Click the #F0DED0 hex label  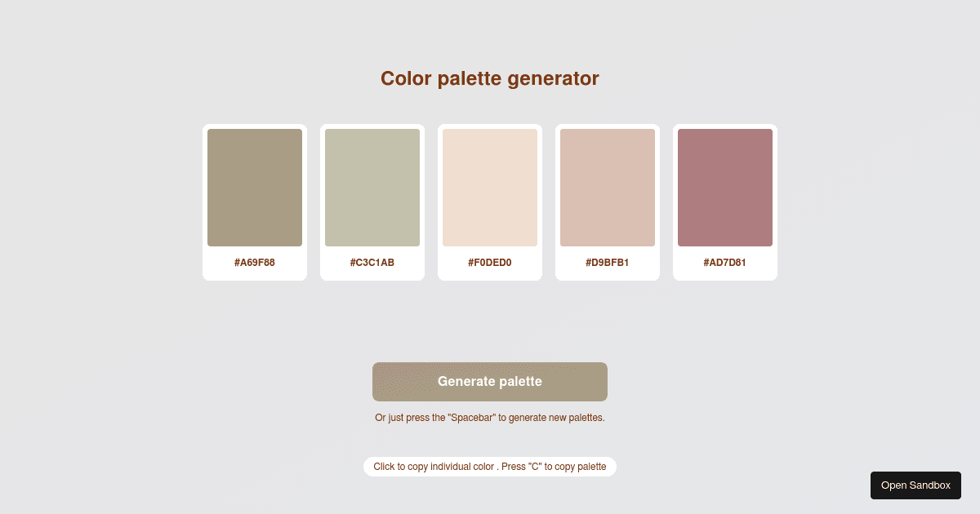(x=489, y=262)
